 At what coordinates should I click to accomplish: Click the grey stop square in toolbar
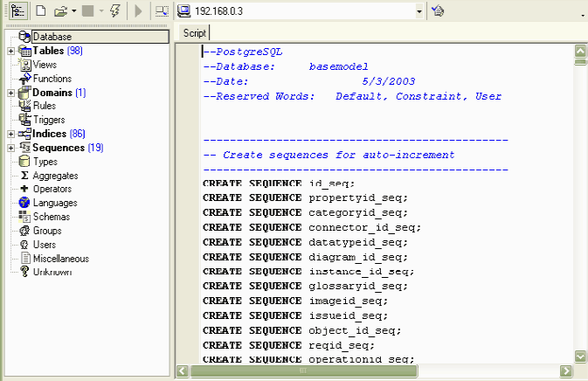[87, 10]
